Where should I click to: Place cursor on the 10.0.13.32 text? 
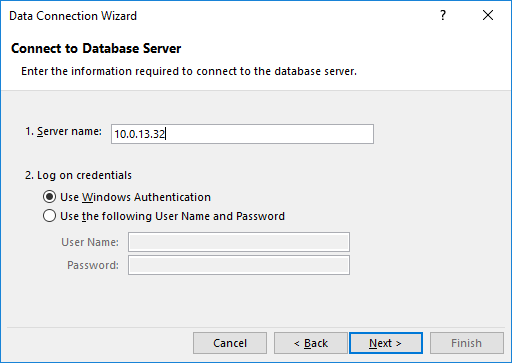tap(140, 134)
